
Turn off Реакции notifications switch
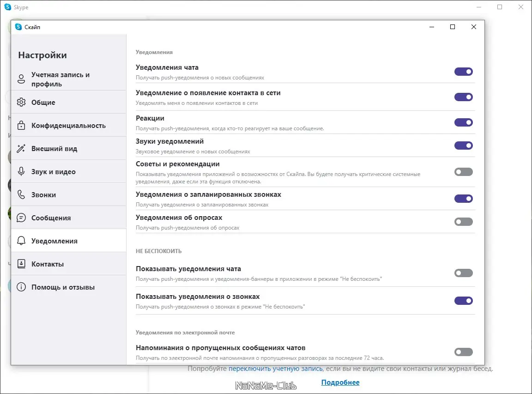(x=464, y=122)
